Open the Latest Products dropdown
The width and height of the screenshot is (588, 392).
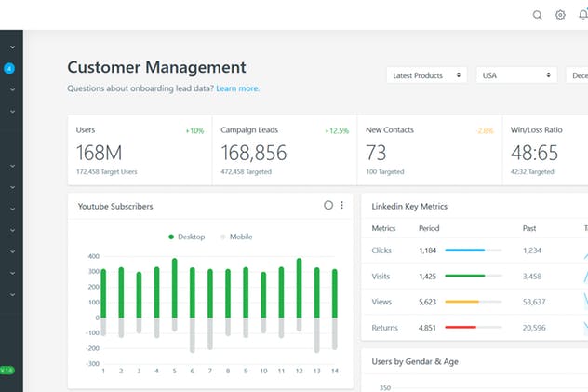coord(427,75)
